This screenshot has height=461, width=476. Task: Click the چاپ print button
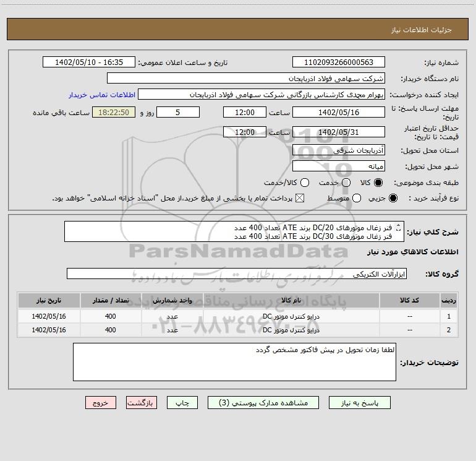pos(182,403)
